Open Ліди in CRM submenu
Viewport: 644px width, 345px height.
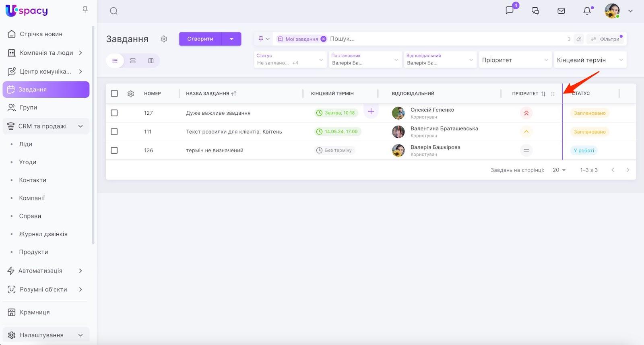point(26,144)
